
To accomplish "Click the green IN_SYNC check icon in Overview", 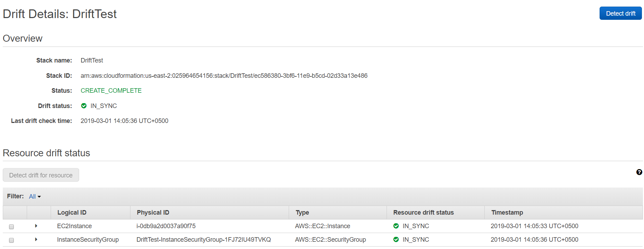I will (x=84, y=106).
